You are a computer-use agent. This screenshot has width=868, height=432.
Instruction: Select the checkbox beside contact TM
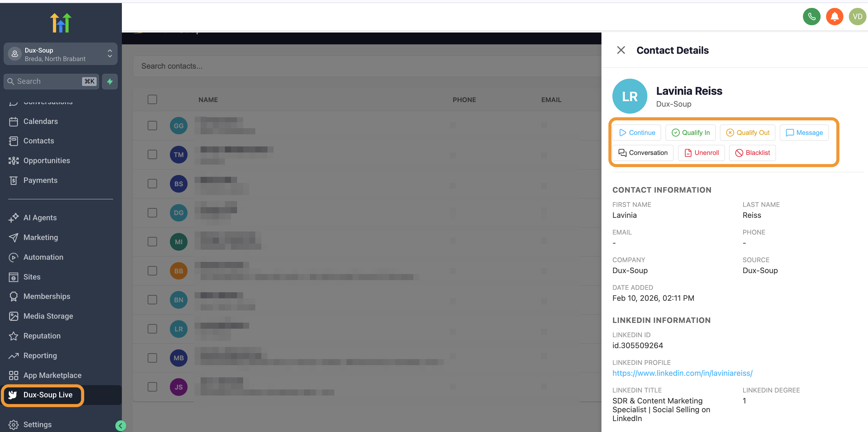[152, 155]
